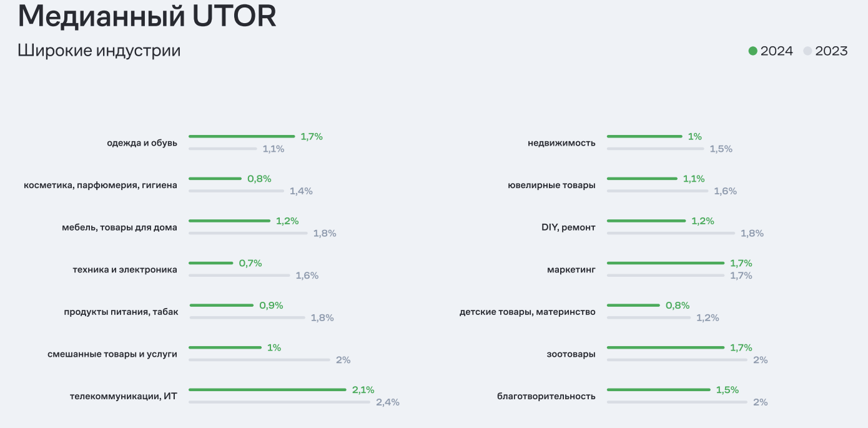
Task: Select the "недвижимость" category label
Action: (561, 143)
